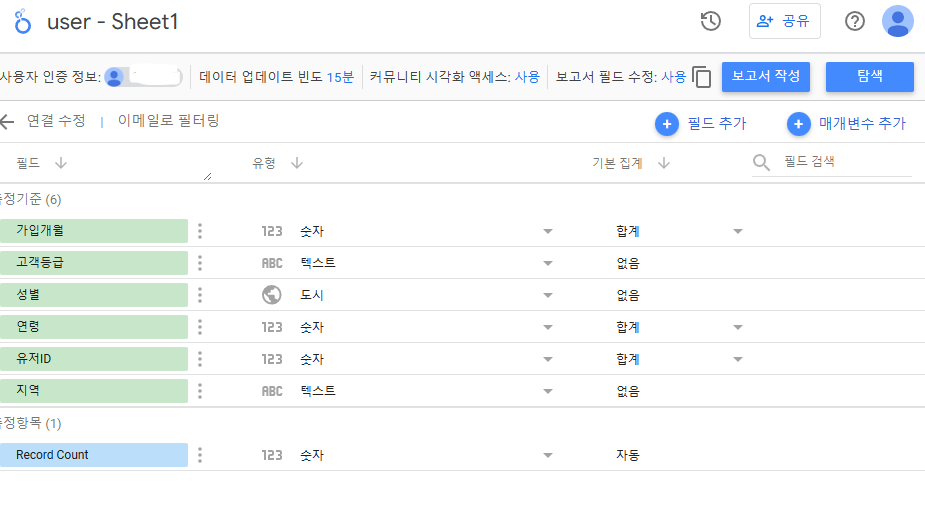Screen dimensions: 925x530
Task: Sort by the 필드 column arrow
Action: (60, 163)
